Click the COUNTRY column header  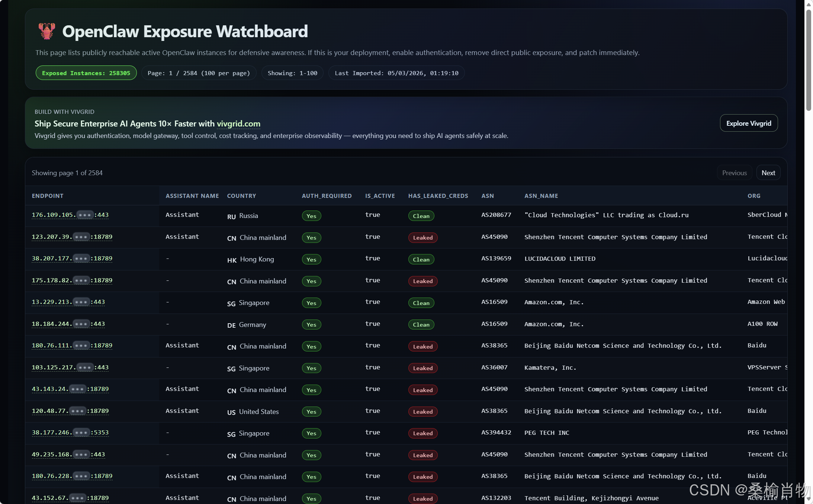(x=241, y=196)
